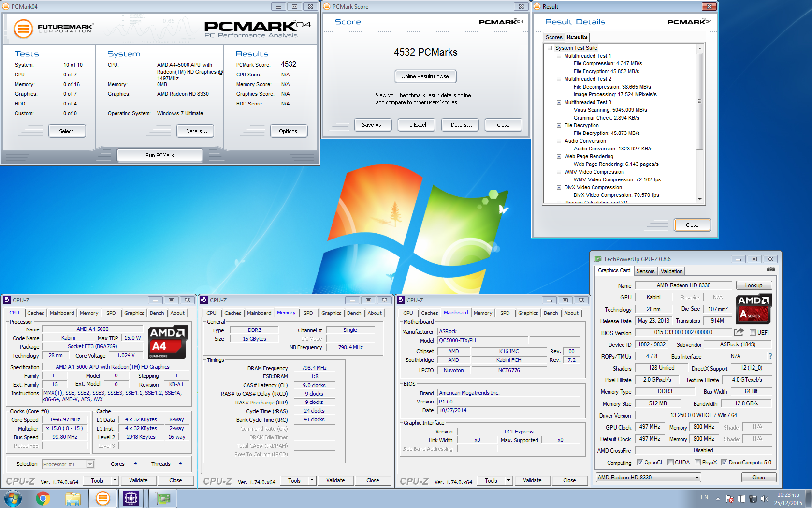Open Windows Explorer from the taskbar

click(73, 498)
